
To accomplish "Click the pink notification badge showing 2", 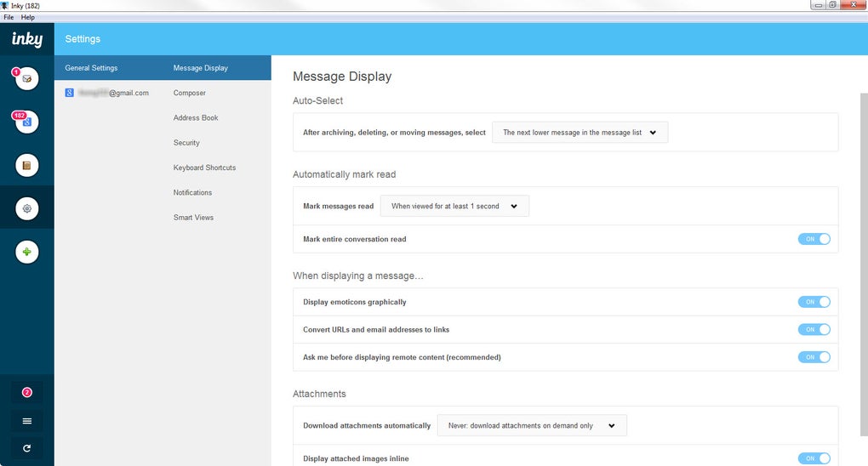I will tap(27, 392).
